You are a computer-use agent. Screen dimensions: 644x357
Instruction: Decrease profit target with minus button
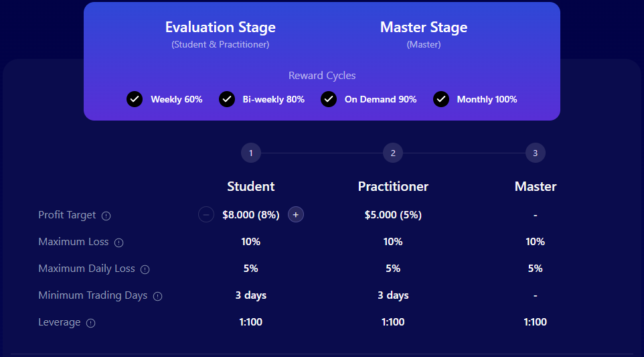point(206,214)
